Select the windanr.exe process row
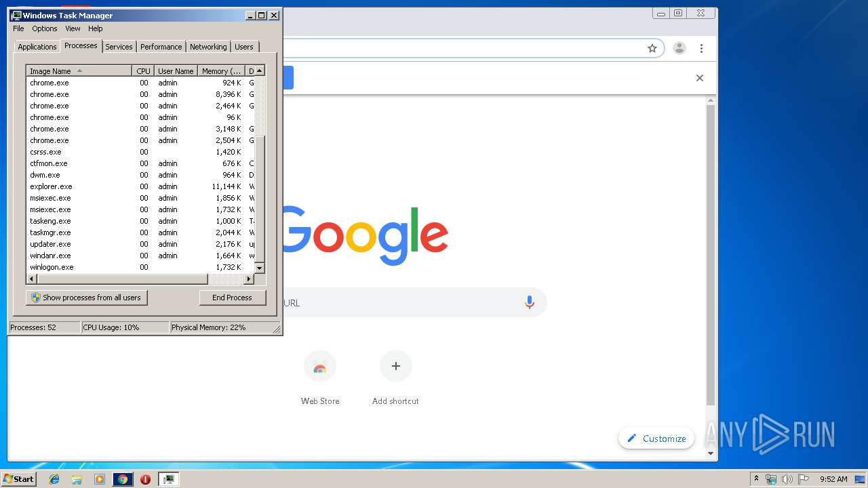This screenshot has height=488, width=868. (x=140, y=256)
